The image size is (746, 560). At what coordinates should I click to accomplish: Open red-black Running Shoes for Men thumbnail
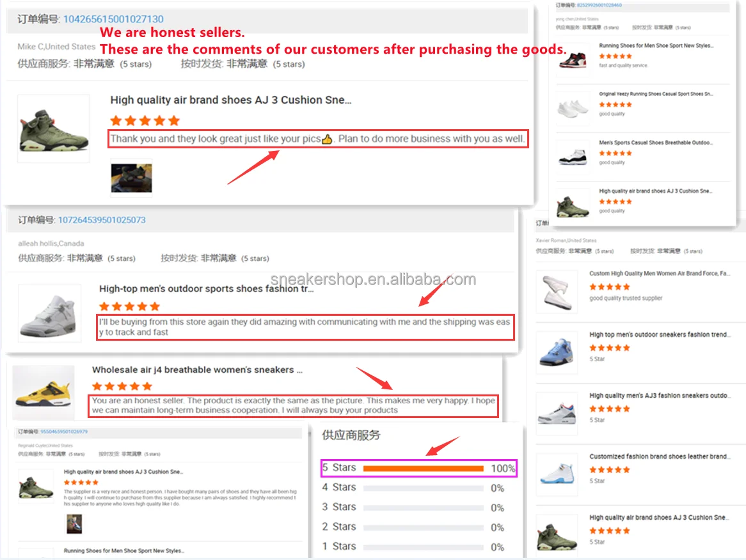click(573, 59)
